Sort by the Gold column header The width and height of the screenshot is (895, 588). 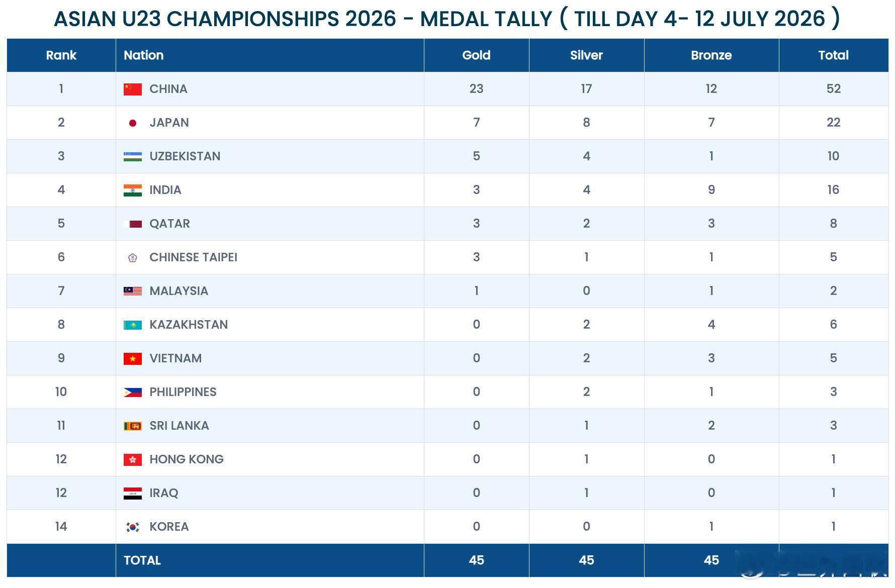[476, 55]
